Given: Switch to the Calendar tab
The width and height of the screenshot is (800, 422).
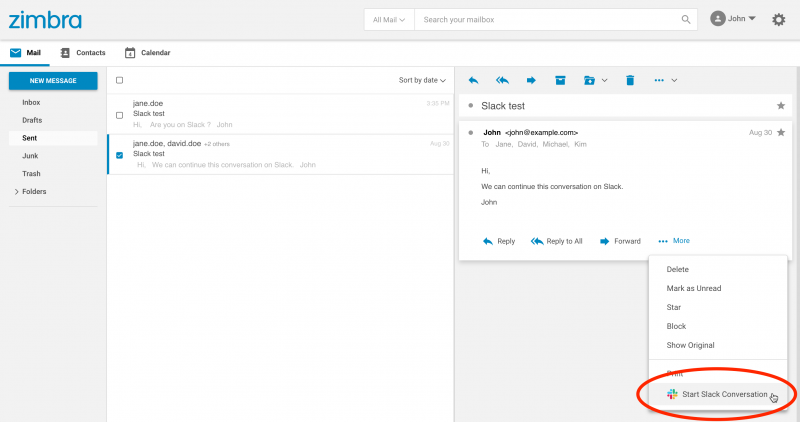Looking at the screenshot, I should click(147, 53).
